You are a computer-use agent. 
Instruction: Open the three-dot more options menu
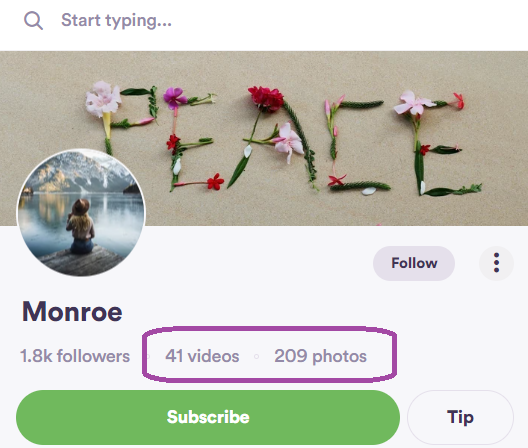pos(496,263)
